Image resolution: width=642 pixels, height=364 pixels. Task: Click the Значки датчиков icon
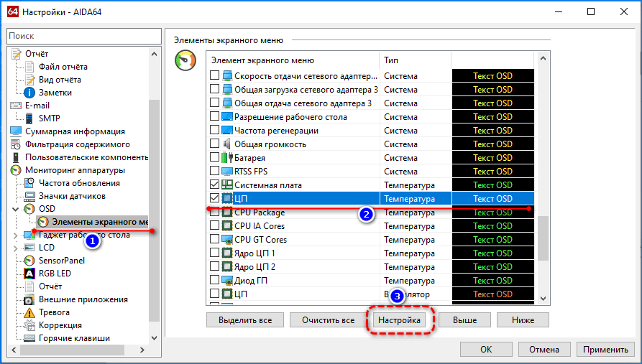(x=29, y=196)
